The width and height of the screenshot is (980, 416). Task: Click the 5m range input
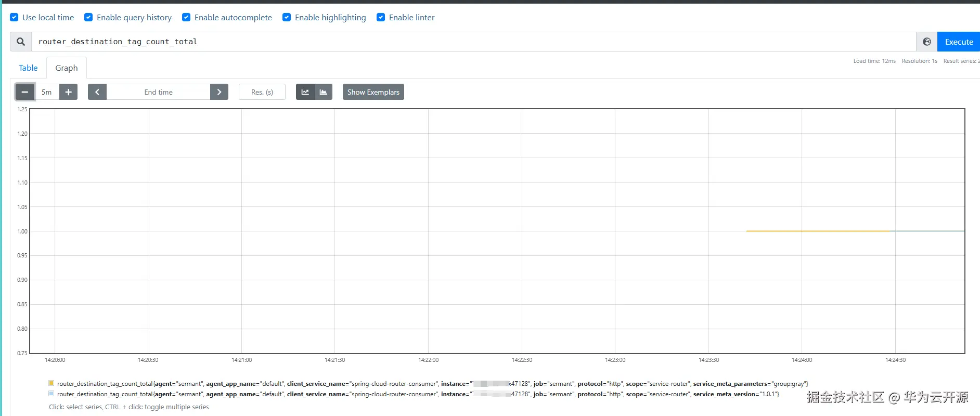tap(47, 92)
